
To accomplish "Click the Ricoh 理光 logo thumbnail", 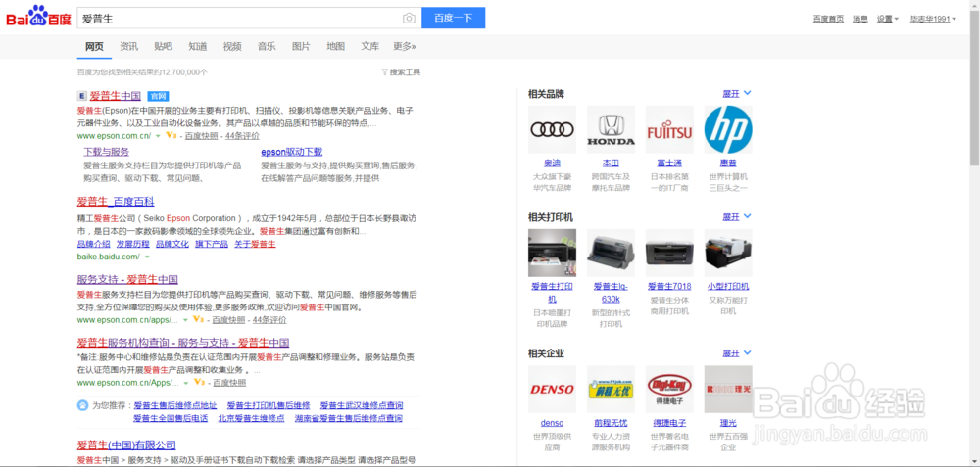I will tap(728, 389).
